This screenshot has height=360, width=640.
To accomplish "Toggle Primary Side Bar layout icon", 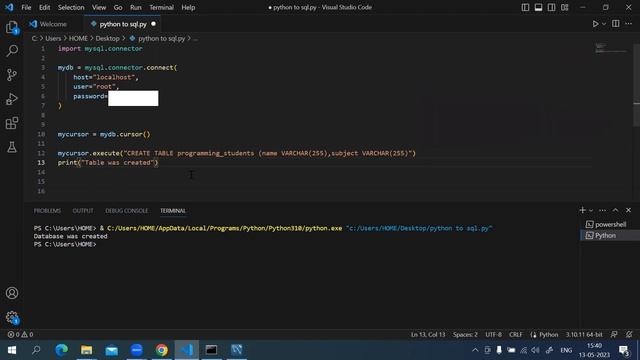I will click(x=525, y=7).
